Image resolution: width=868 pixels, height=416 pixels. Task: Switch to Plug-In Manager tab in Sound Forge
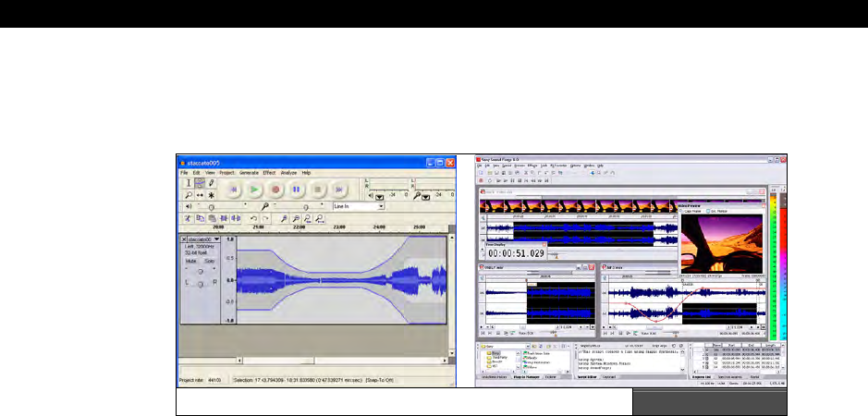(x=527, y=377)
